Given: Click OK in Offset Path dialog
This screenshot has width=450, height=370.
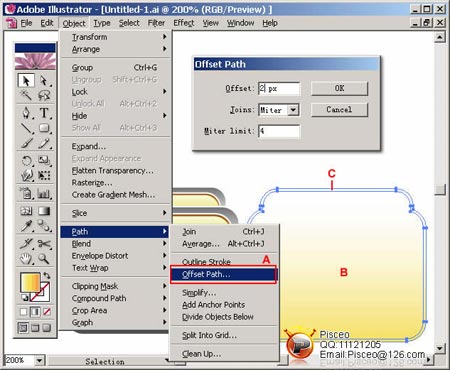Looking at the screenshot, I should point(339,88).
